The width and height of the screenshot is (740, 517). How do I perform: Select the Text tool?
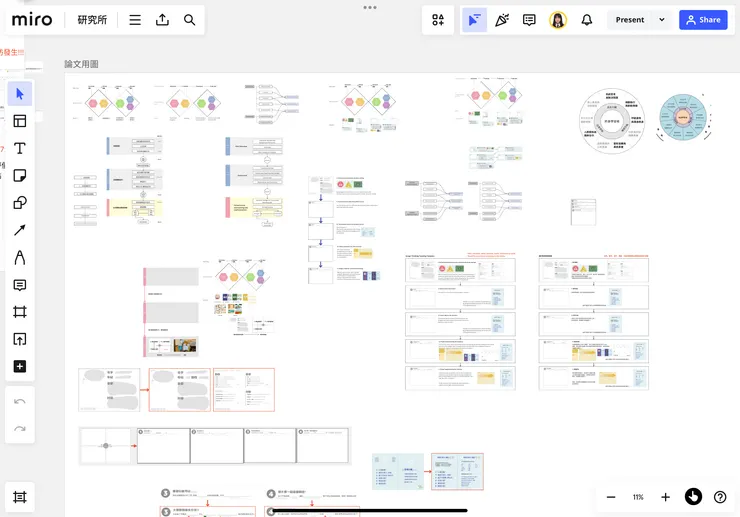point(20,148)
